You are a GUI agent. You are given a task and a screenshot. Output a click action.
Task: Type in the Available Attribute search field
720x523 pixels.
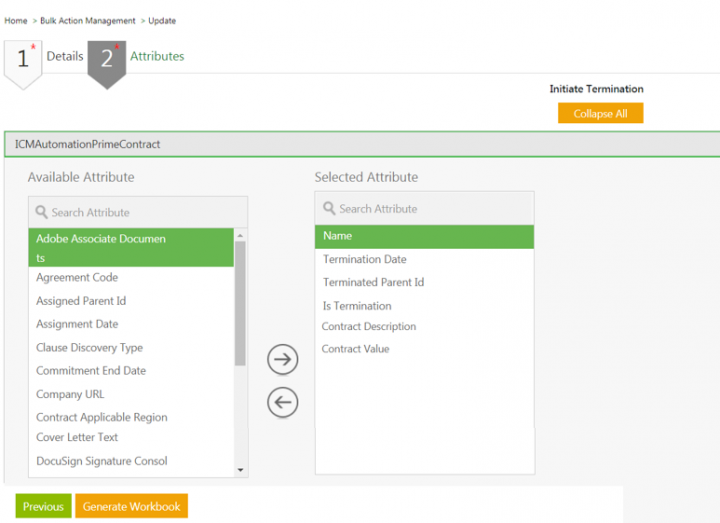pos(145,212)
